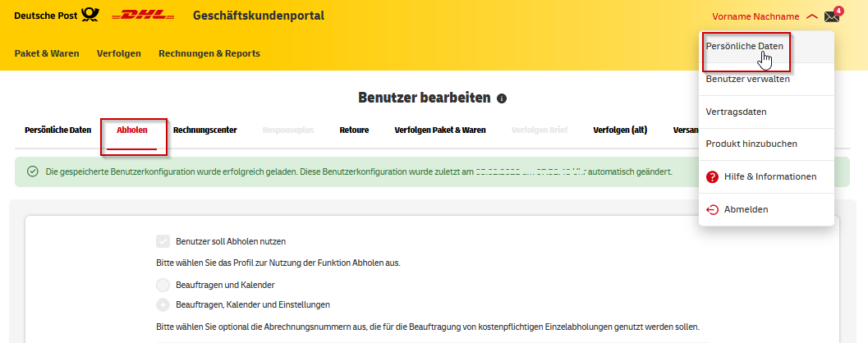Click text about optional Abrechnungsnummern
868x343 pixels.
pos(428,327)
